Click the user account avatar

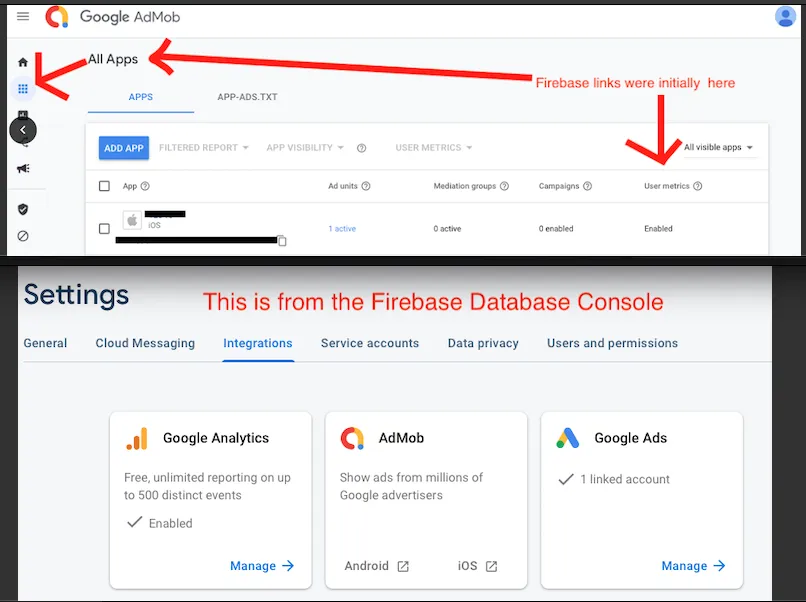point(785,16)
